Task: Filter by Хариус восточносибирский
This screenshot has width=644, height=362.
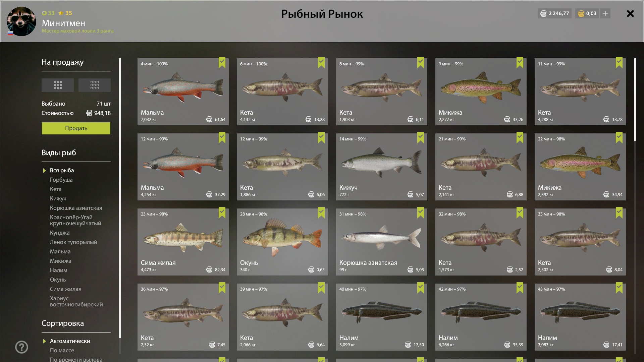Action: (x=76, y=301)
